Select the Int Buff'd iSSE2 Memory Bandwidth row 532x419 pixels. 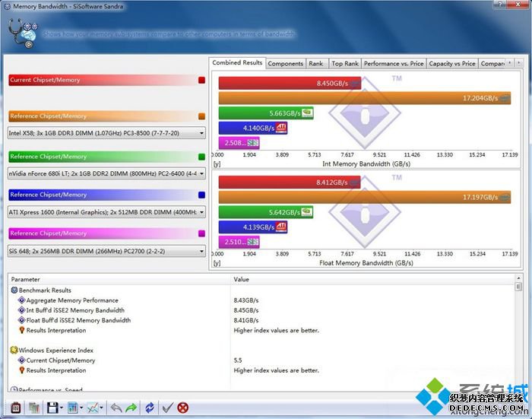tap(261, 310)
